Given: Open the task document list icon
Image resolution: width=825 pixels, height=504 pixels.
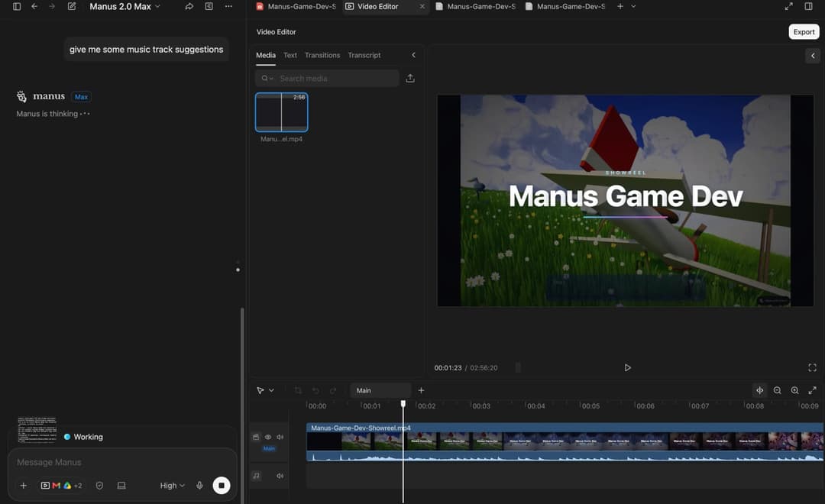Looking at the screenshot, I should coord(209,6).
